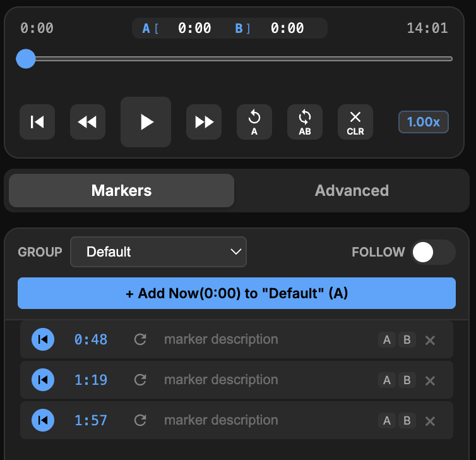
Task: Clear loop points with CLR icon
Action: (355, 122)
